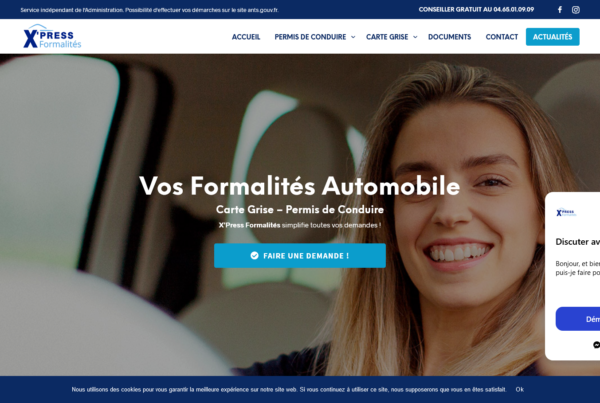Open the Documents menu item
Viewport: 600px width, 403px height.
pyautogui.click(x=450, y=37)
